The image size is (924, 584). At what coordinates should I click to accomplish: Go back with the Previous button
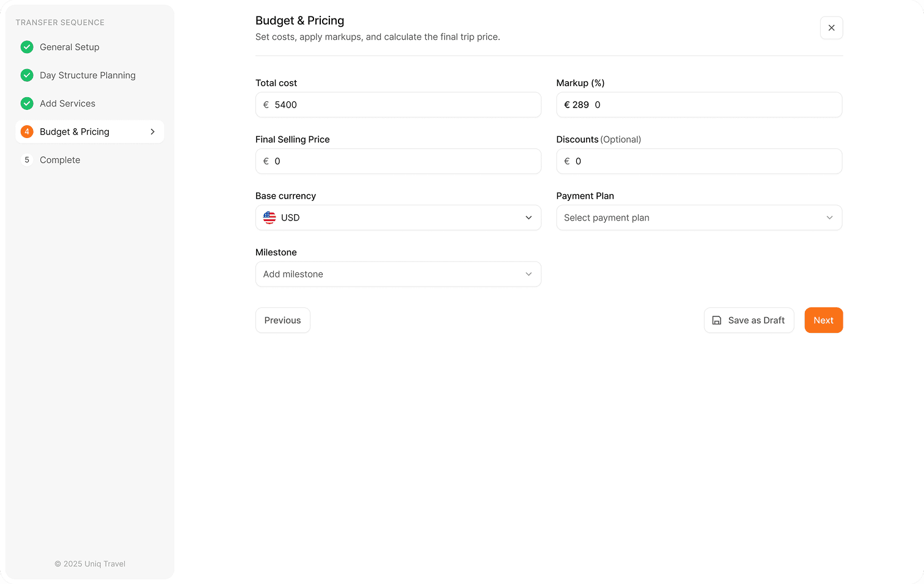coord(282,320)
